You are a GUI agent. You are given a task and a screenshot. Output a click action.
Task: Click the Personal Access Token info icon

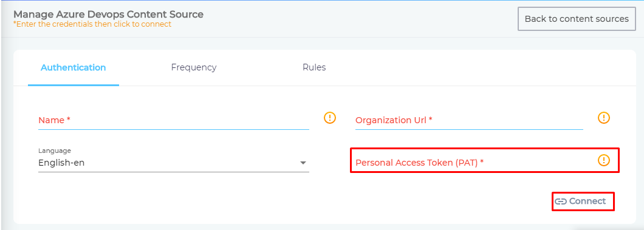coord(603,160)
